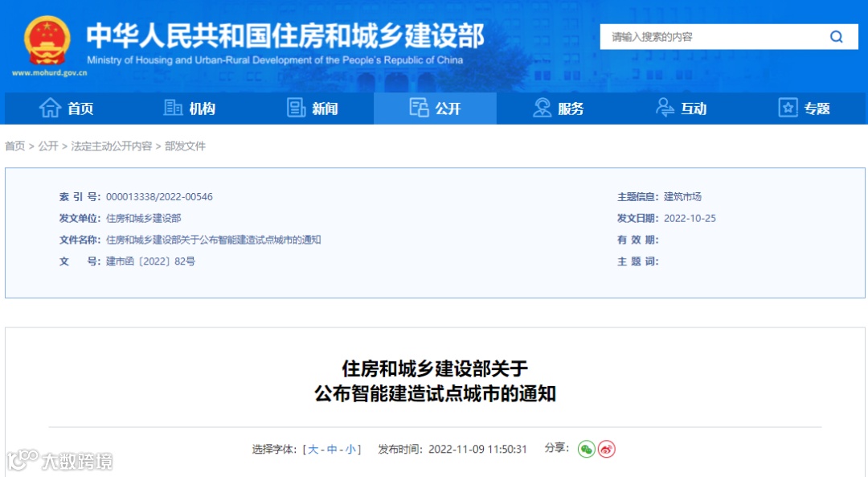Select the document name in 文件名称 row

[213, 240]
